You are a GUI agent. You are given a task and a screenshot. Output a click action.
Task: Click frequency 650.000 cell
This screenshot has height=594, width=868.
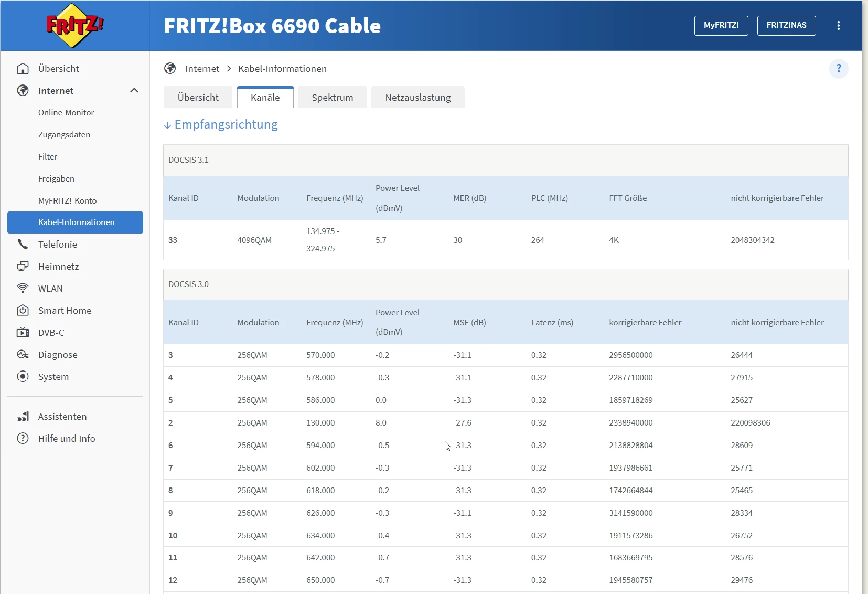click(x=320, y=580)
